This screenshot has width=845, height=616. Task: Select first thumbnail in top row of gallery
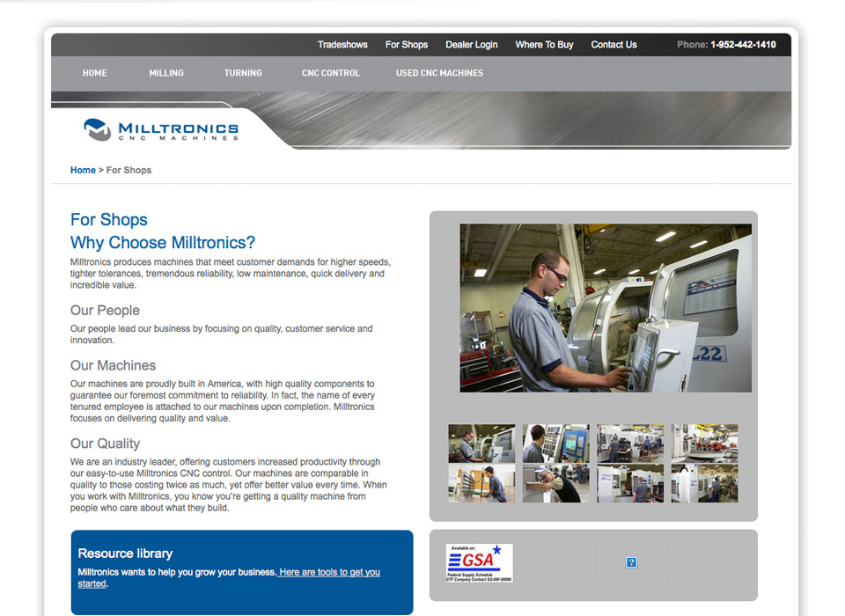(x=481, y=444)
